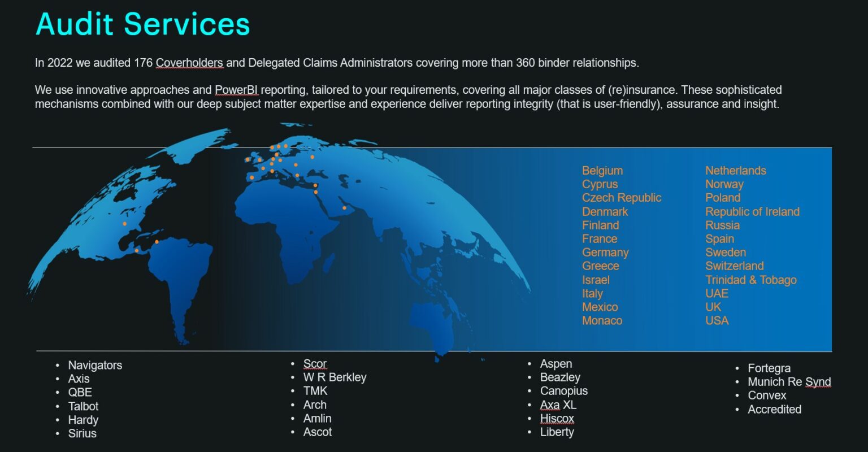Click the Liberty bullet item

point(557,432)
